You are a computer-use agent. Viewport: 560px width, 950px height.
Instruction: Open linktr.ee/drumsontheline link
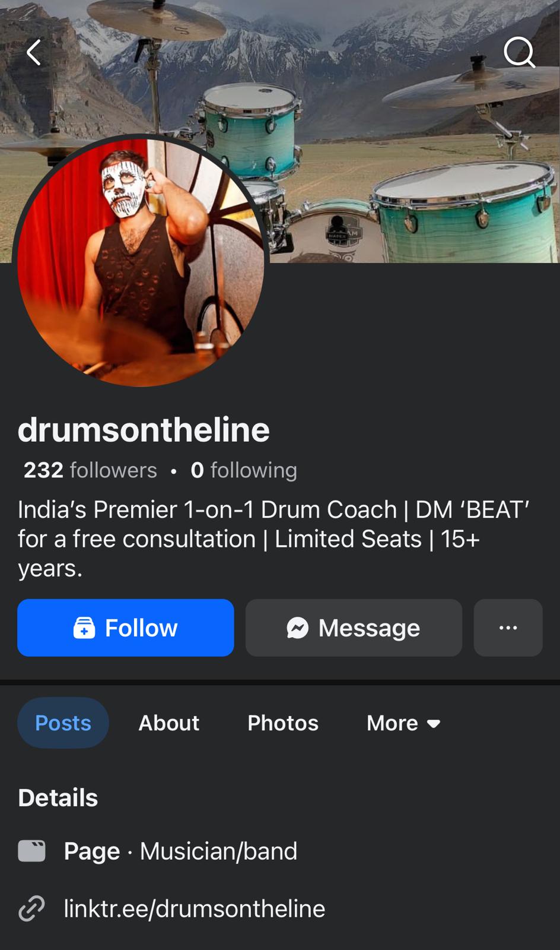click(195, 908)
